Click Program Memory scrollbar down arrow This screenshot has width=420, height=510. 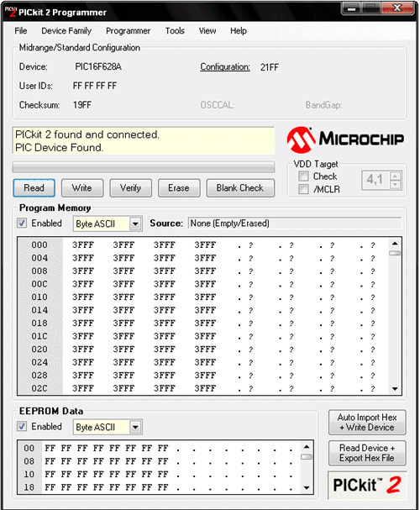(x=395, y=389)
